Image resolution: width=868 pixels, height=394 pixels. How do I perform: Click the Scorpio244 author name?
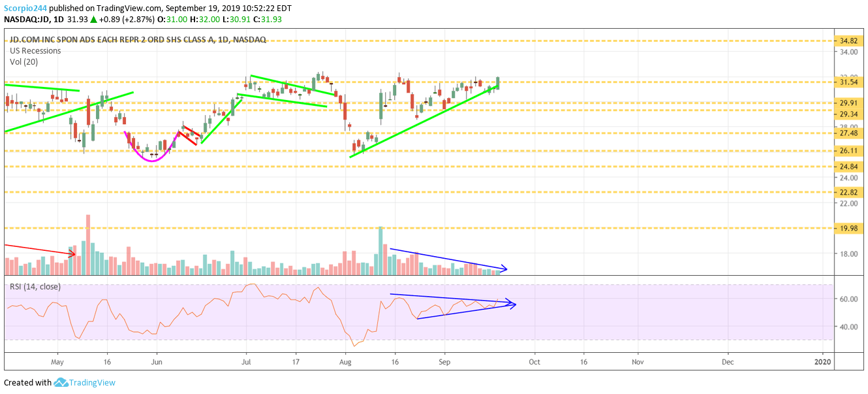[27, 8]
